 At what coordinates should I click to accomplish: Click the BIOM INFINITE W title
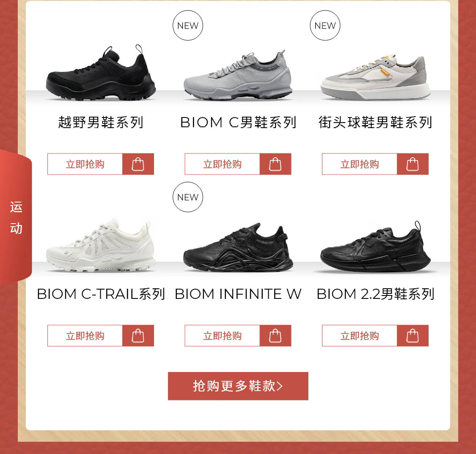[x=238, y=294]
